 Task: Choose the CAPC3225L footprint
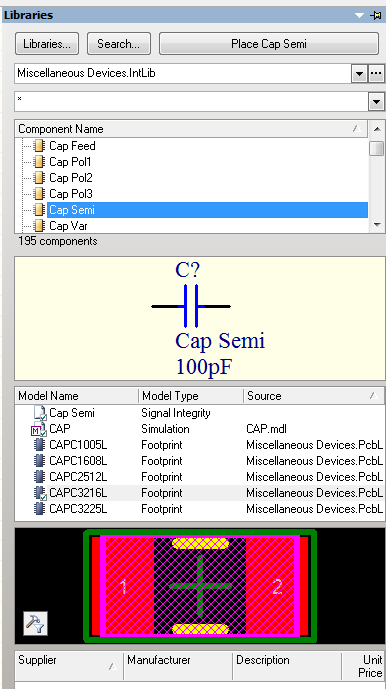[x=78, y=509]
